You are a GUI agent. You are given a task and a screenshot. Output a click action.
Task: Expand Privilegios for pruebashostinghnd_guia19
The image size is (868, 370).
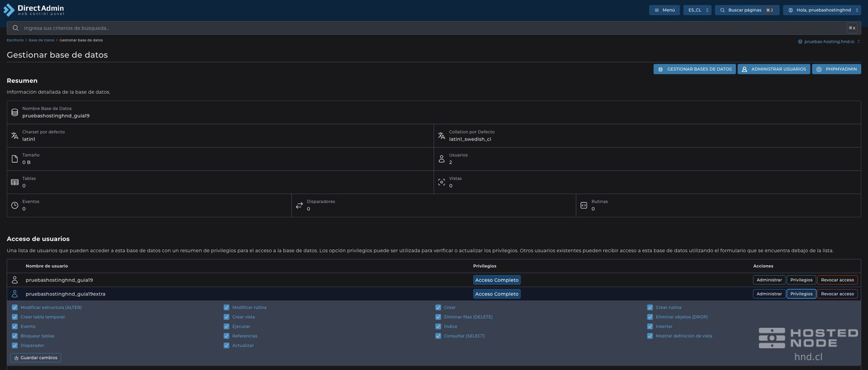click(x=801, y=280)
